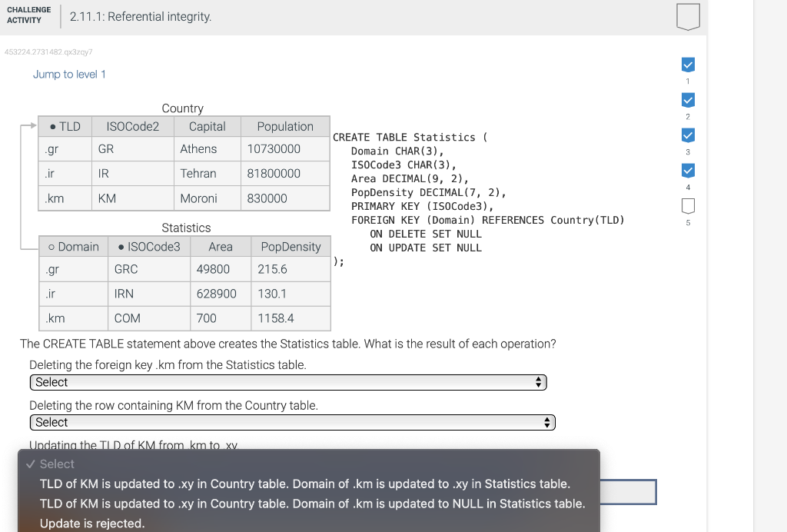Choose option Domain updated to NULL in Statistics
This screenshot has height=532, width=787.
(312, 504)
